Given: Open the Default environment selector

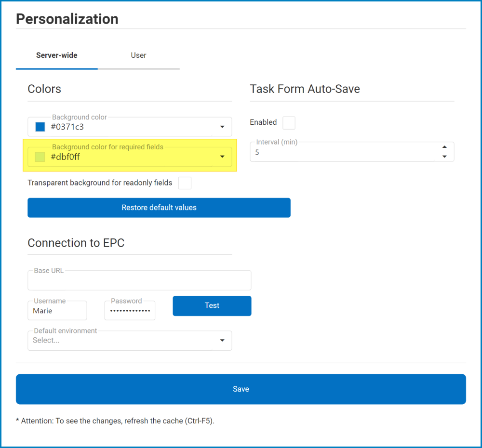Looking at the screenshot, I should coord(222,340).
